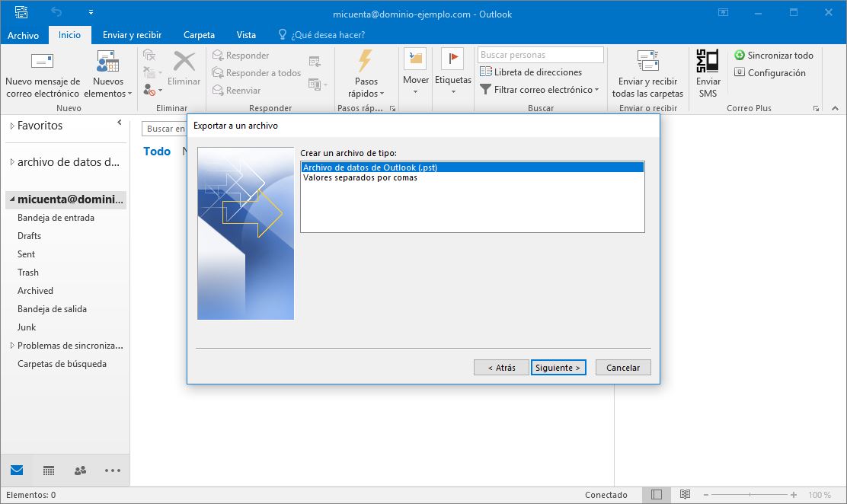Click Enviar y recibir todas las carpetas
The image size is (847, 504).
click(x=647, y=74)
